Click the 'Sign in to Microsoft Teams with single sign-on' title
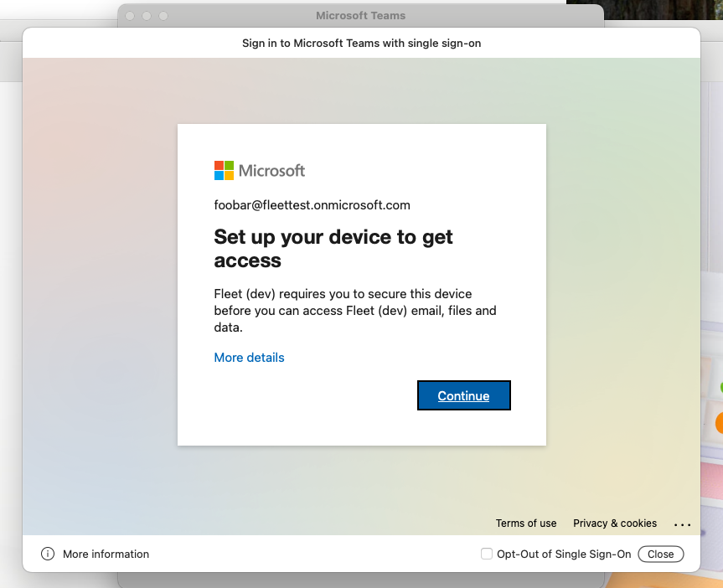The image size is (723, 588). coord(362,43)
